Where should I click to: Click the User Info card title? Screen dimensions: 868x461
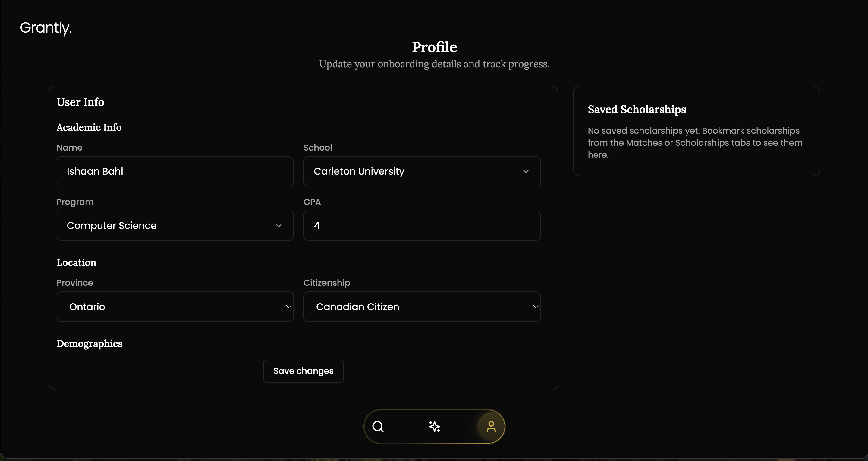80,102
